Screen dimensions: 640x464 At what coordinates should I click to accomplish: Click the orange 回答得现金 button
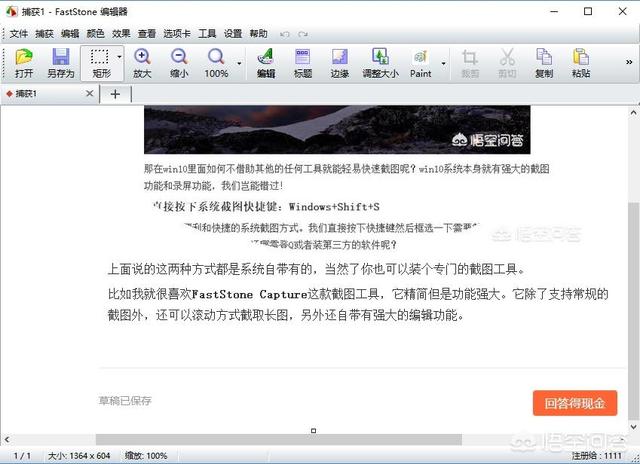click(575, 403)
